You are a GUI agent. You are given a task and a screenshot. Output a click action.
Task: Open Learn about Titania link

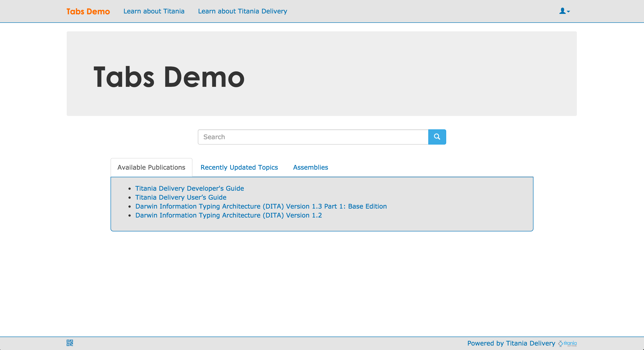click(154, 11)
